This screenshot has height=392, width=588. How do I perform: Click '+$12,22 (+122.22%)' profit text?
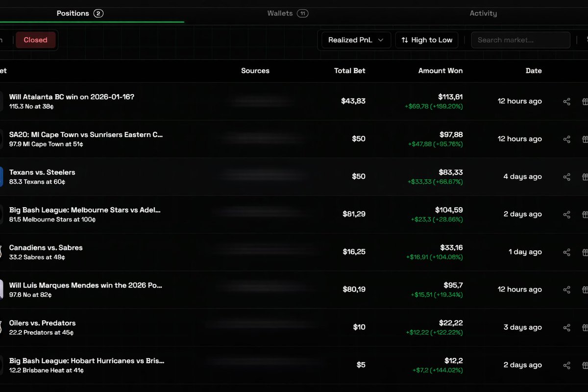[x=434, y=332]
